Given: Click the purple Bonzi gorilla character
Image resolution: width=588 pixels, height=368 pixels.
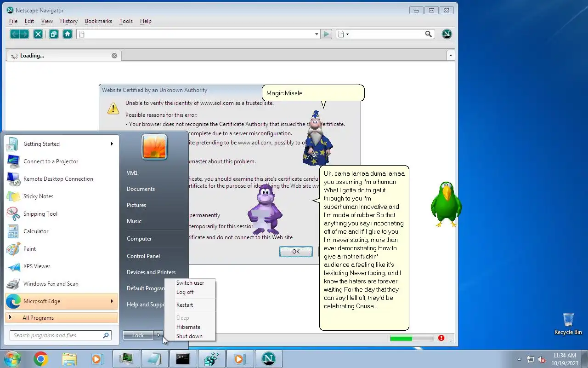Looking at the screenshot, I should tap(264, 209).
